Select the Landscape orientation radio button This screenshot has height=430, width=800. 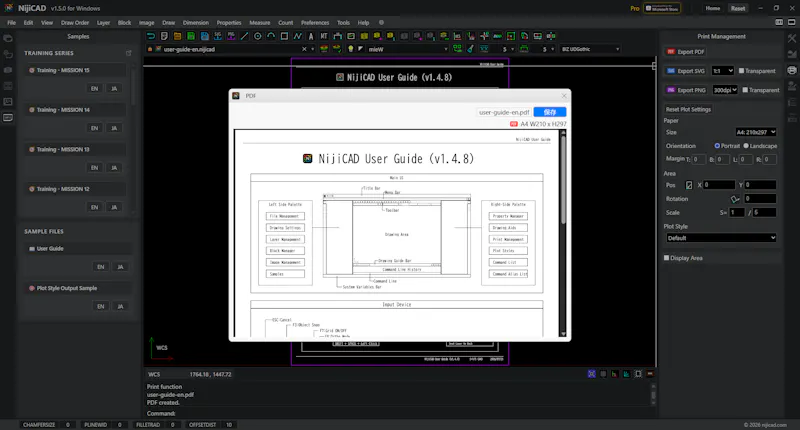(x=746, y=146)
